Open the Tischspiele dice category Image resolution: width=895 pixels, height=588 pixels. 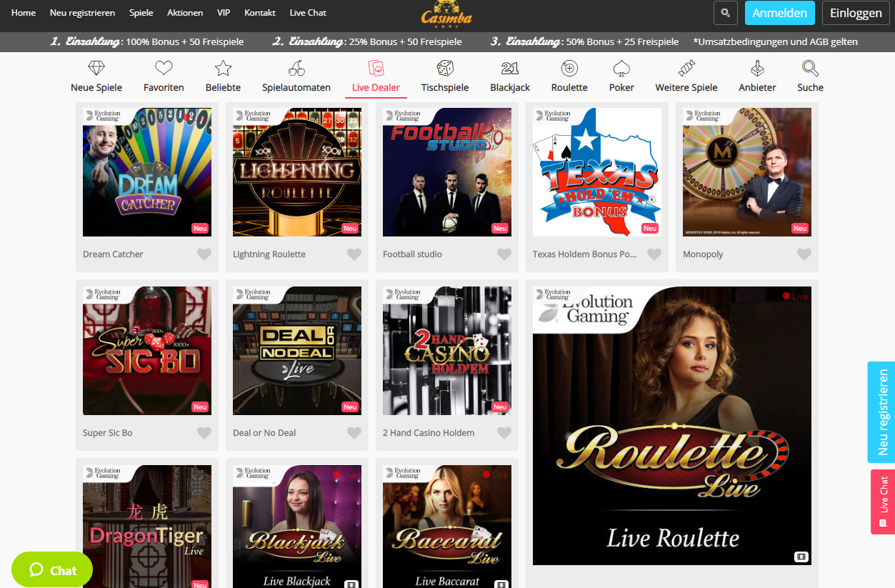click(445, 77)
